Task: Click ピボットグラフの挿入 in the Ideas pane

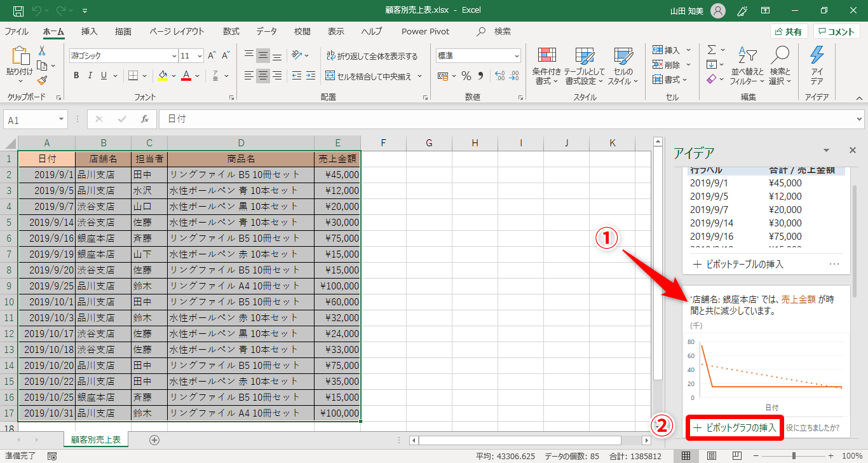Action: pos(735,427)
